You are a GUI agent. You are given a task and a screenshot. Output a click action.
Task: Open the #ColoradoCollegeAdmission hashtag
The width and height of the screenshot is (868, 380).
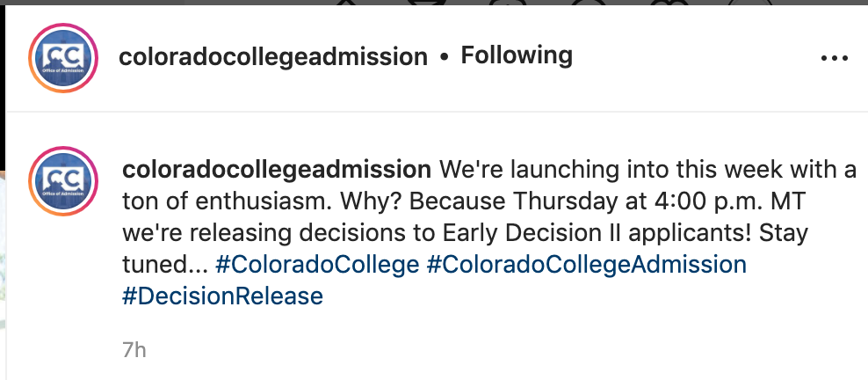(586, 264)
